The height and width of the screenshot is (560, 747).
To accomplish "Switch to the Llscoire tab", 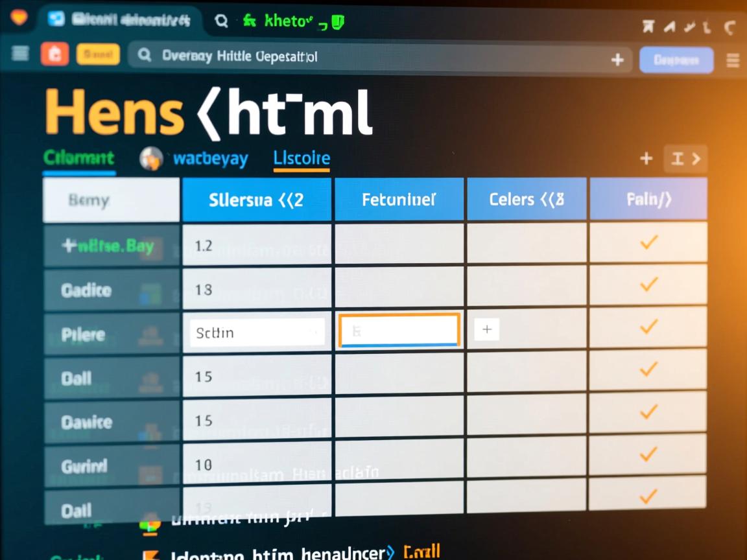I will 302,158.
